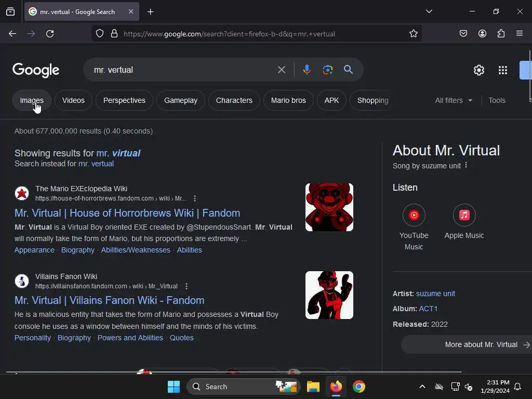Open Abilities/Weaknesses sitelink
The width and height of the screenshot is (532, 399).
tap(136, 250)
